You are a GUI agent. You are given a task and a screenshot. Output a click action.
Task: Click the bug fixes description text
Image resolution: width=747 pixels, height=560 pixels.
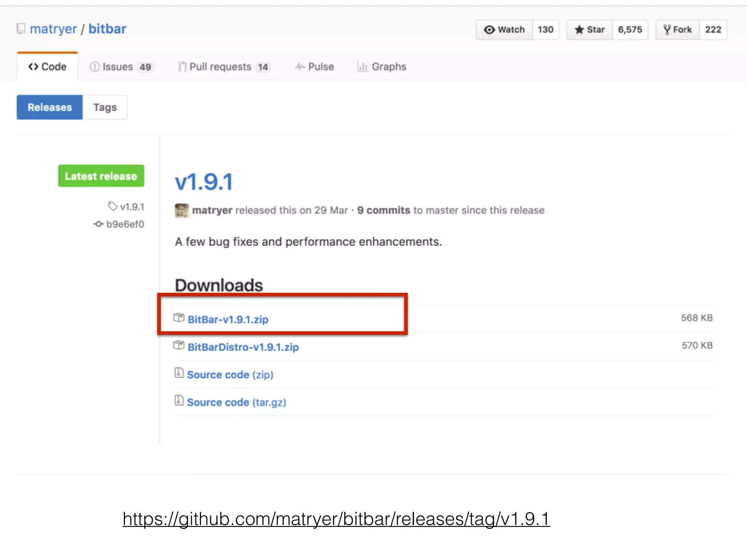click(x=308, y=242)
